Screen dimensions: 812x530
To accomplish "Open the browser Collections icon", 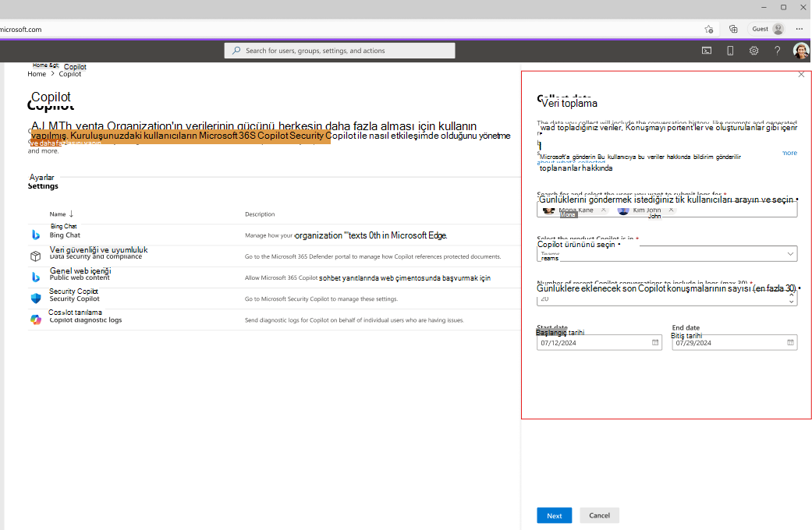I will tap(733, 29).
